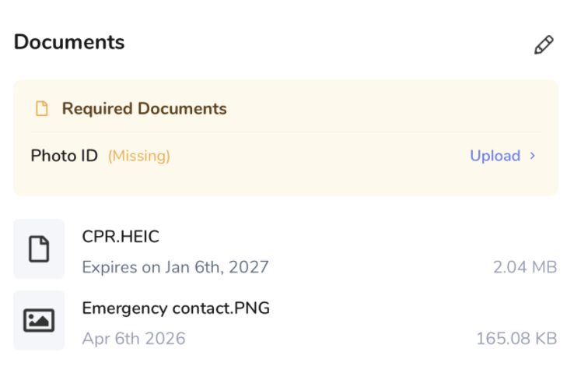Click the Missing status text

139,156
